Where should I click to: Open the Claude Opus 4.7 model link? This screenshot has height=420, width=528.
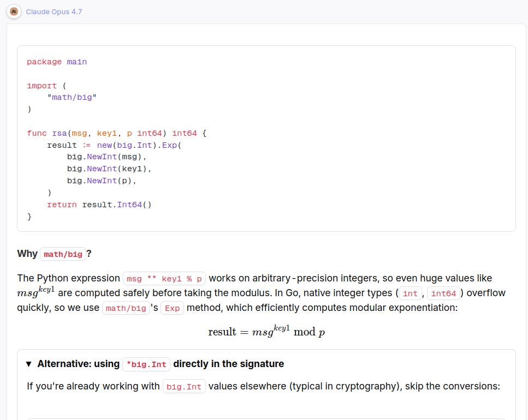click(54, 12)
